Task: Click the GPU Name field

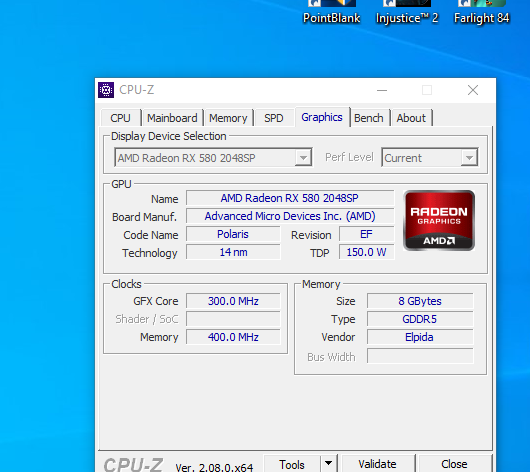Action: click(290, 198)
